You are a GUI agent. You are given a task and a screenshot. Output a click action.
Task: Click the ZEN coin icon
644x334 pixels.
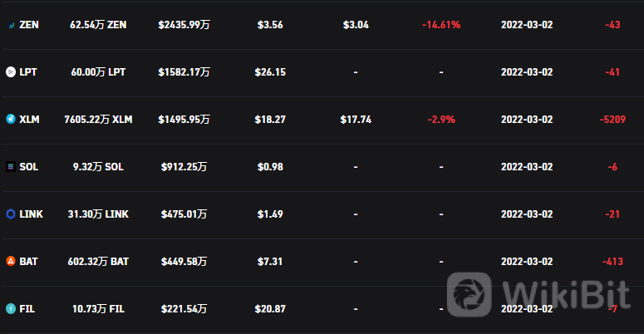(x=11, y=25)
